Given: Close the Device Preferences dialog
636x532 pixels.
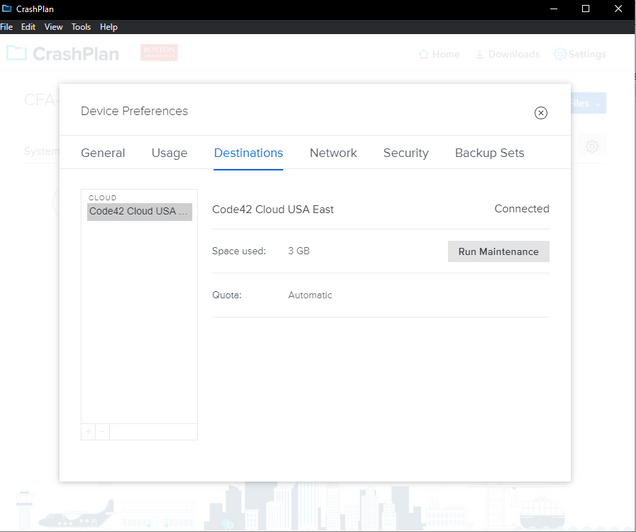Looking at the screenshot, I should click(541, 113).
